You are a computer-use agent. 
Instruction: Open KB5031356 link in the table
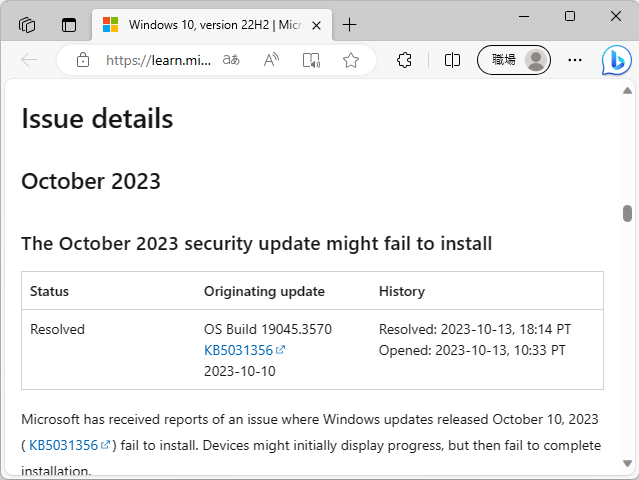coord(239,350)
